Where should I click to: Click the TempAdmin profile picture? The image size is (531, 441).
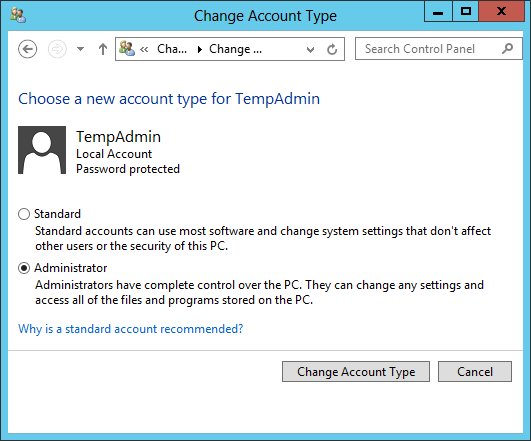[42, 150]
